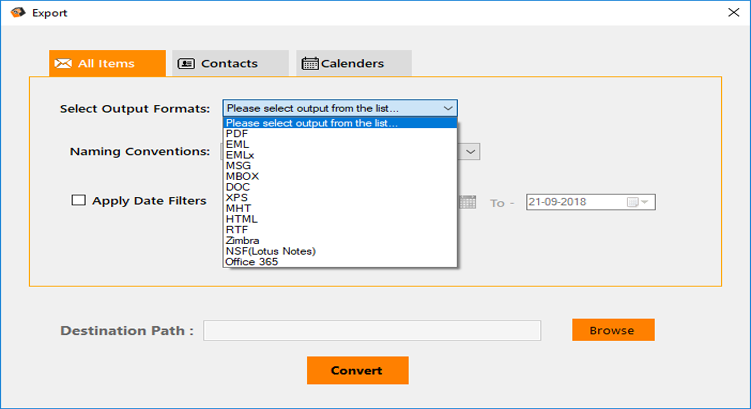
Task: Collapse the Select Output Formats dropdown
Action: 447,108
